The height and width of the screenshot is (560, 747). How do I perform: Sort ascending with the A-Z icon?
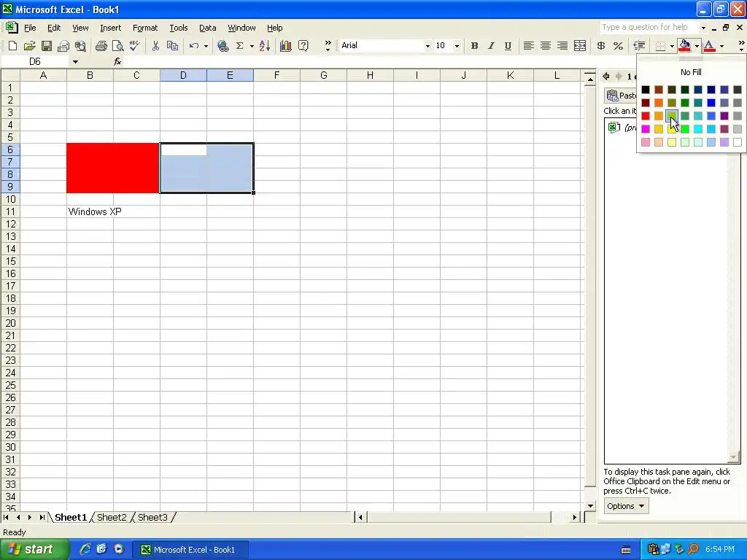point(264,46)
